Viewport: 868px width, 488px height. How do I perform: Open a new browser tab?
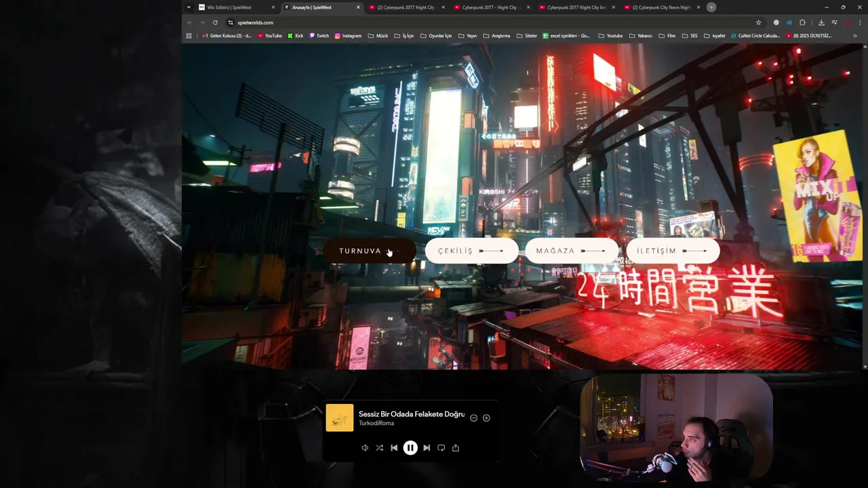pos(711,7)
